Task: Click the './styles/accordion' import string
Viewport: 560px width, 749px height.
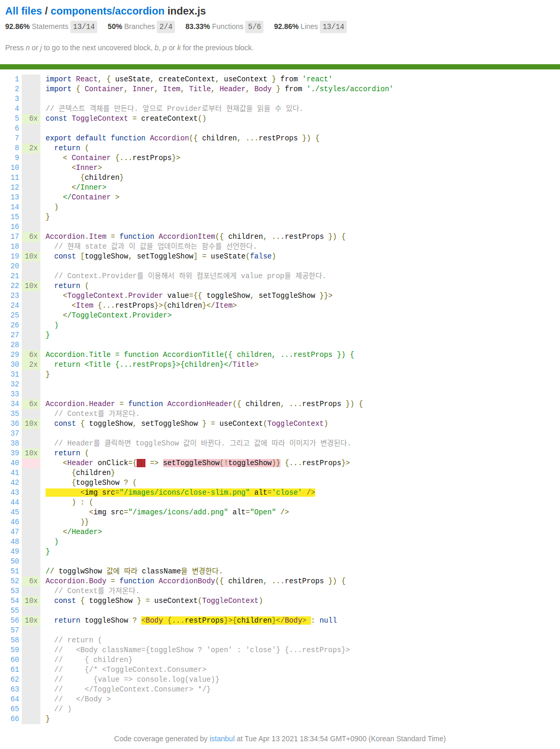Action: click(350, 89)
